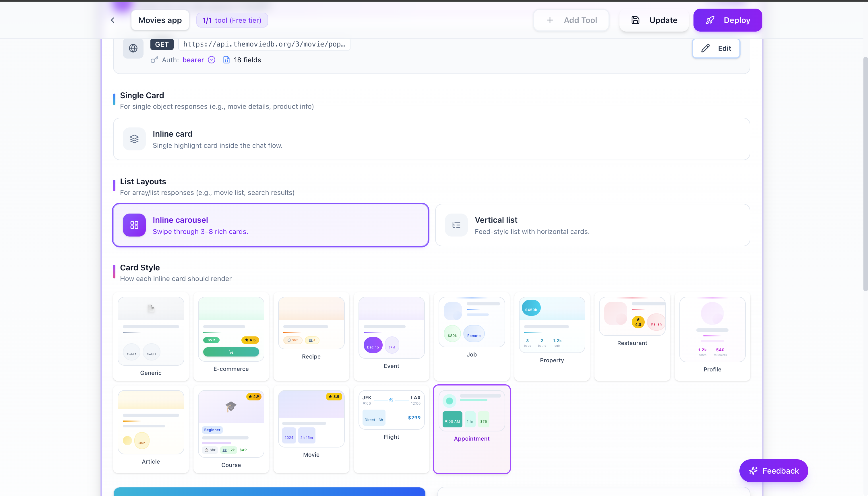Click the layers icon on the Inline card option
The width and height of the screenshot is (868, 496).
134,139
